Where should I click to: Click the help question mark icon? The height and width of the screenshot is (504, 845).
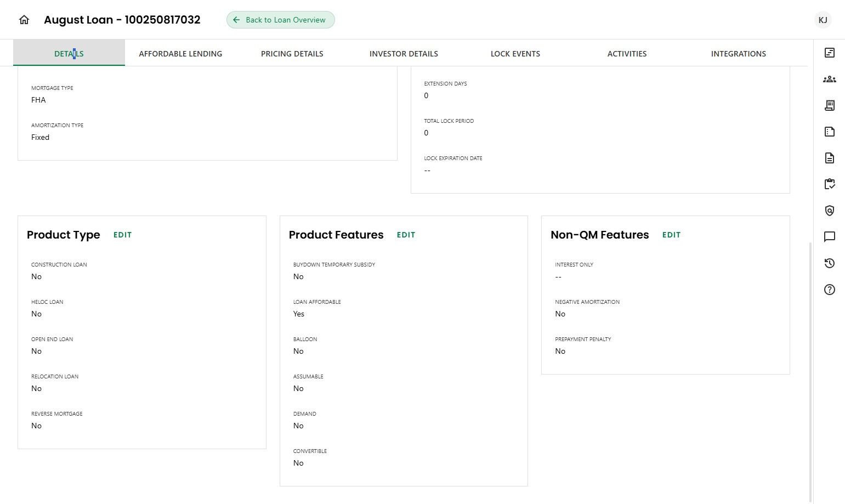[829, 290]
